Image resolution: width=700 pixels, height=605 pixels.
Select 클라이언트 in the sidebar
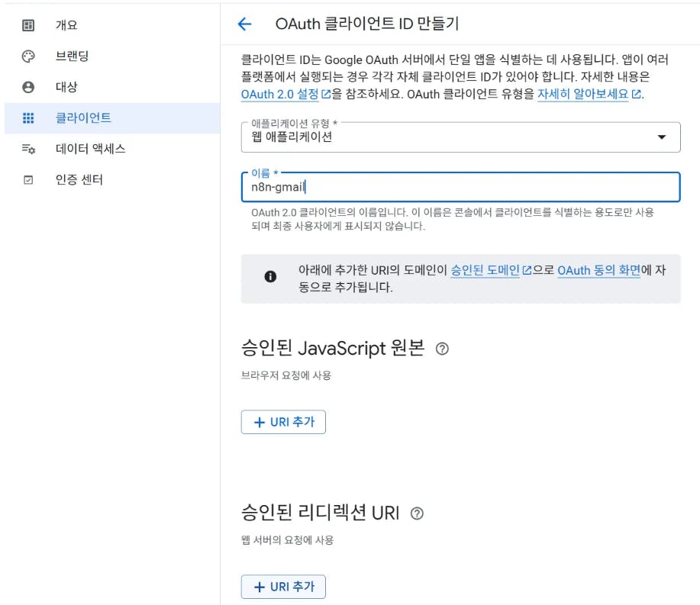tap(112, 117)
